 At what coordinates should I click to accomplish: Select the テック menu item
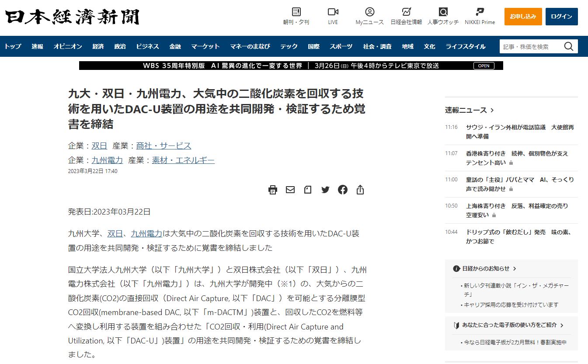pyautogui.click(x=289, y=47)
